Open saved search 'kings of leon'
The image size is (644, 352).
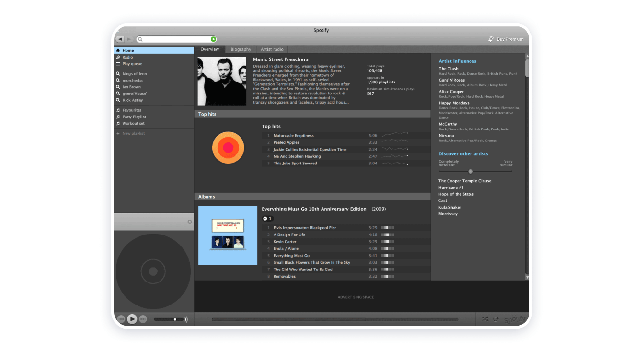point(154,74)
